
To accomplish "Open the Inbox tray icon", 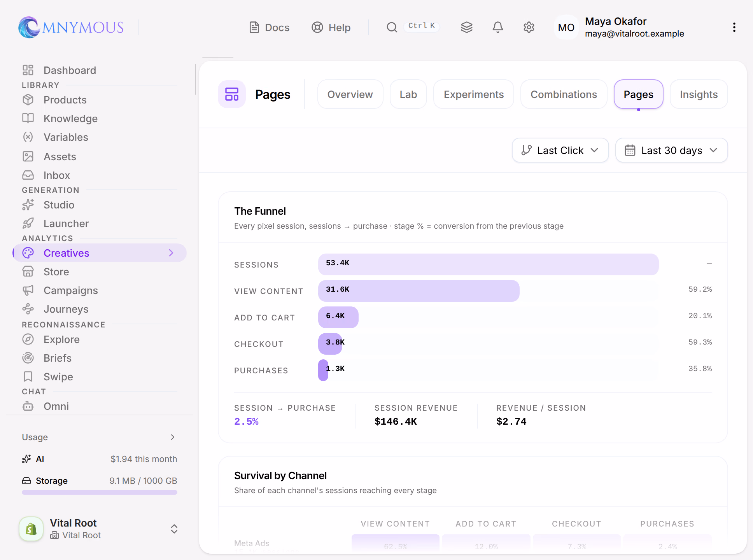I will [28, 175].
